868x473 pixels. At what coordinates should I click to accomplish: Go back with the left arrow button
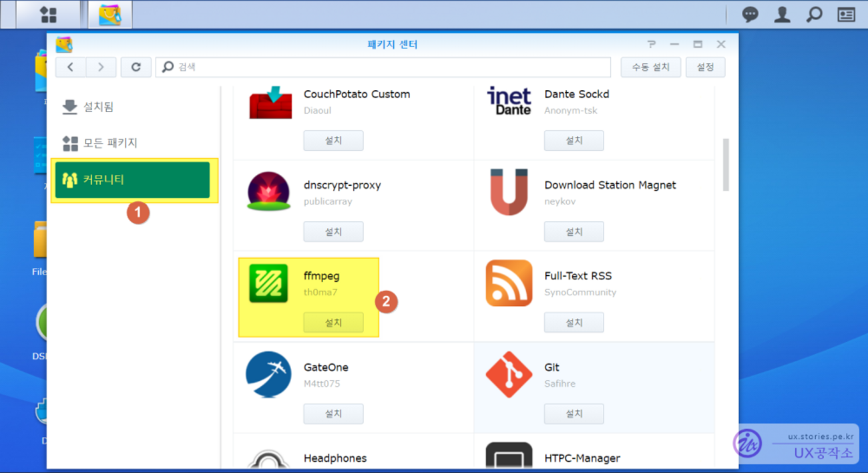[71, 67]
